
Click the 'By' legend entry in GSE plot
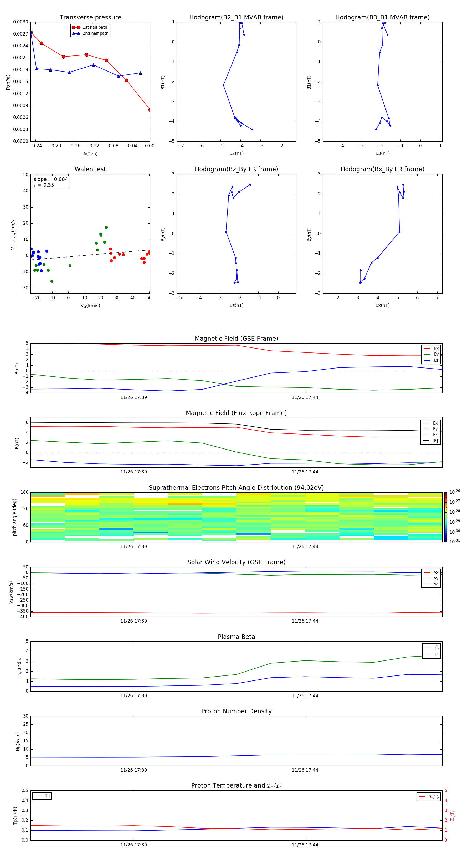coord(431,354)
